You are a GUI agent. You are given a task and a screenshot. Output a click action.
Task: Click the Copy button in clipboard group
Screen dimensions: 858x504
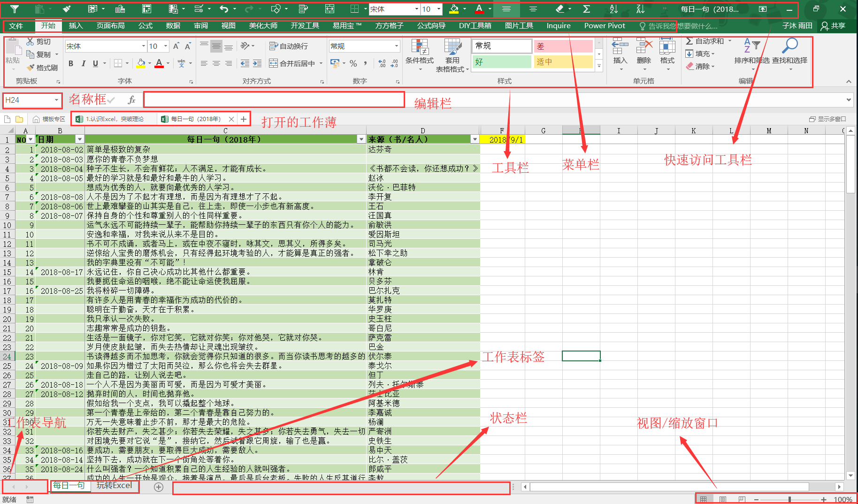pyautogui.click(x=38, y=54)
